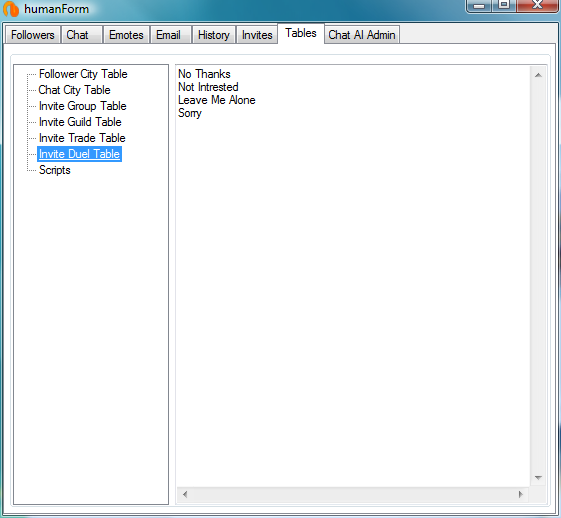Pick Invite Trade Table entry
Viewport: 561px width, 518px height.
[82, 138]
